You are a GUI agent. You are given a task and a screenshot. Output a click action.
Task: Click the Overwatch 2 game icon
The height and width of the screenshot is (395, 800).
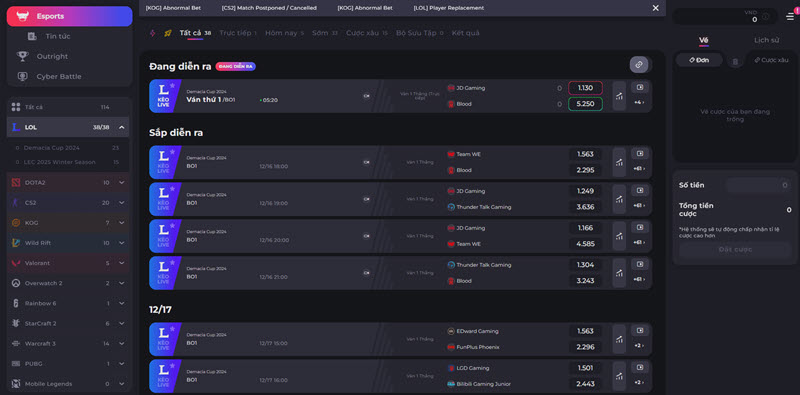[16, 283]
